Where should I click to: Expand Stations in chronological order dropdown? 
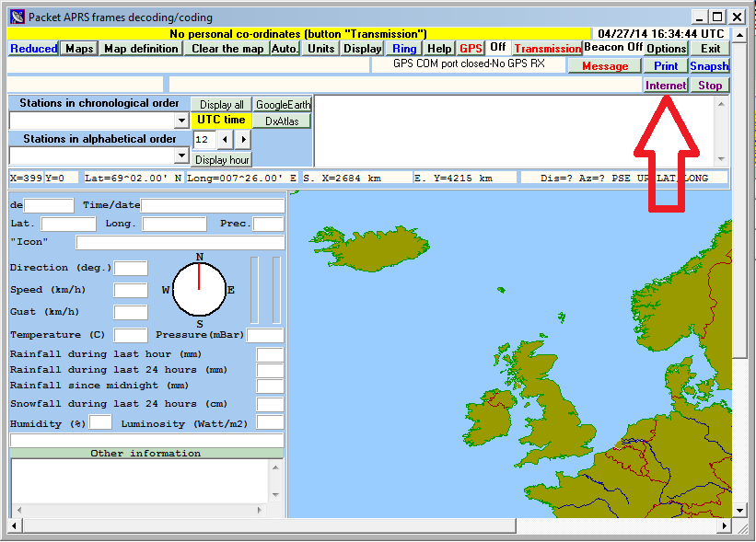click(181, 120)
